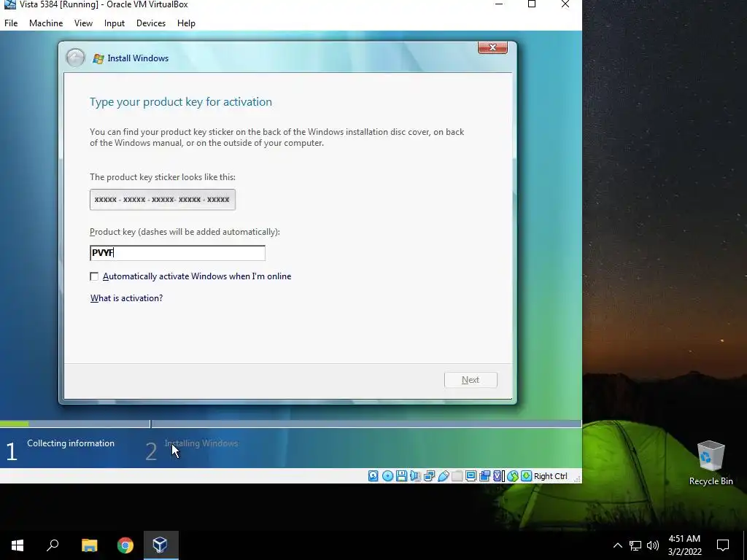Screen dimensions: 747x560
Task: Click the recording icon in VirtualBox status bar
Action: point(485,475)
